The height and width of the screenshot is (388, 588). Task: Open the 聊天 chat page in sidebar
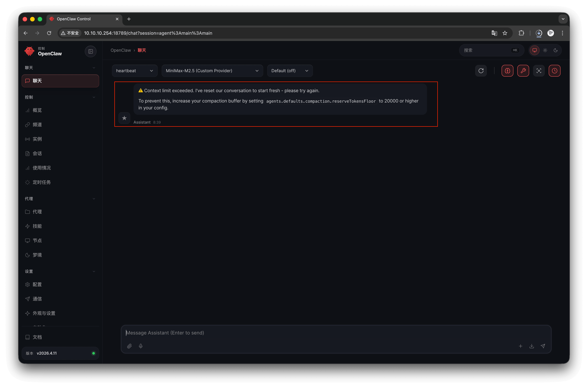[60, 81]
